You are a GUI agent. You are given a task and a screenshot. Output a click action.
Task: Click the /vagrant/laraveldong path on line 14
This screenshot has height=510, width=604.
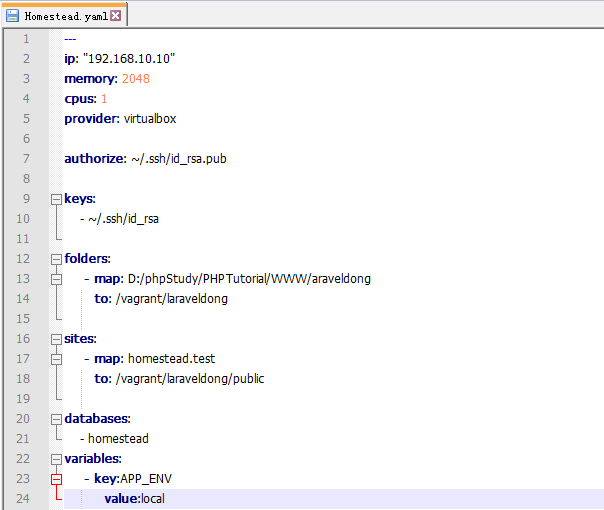coord(172,299)
